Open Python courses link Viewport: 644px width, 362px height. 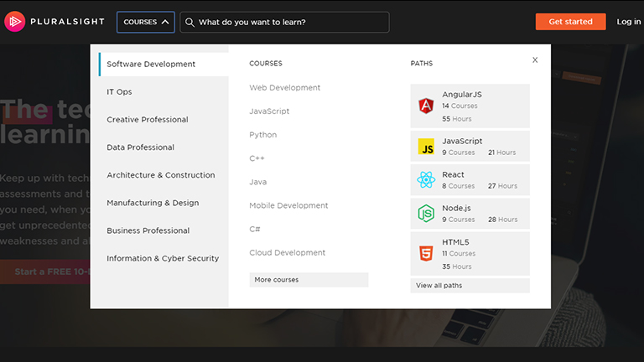262,135
